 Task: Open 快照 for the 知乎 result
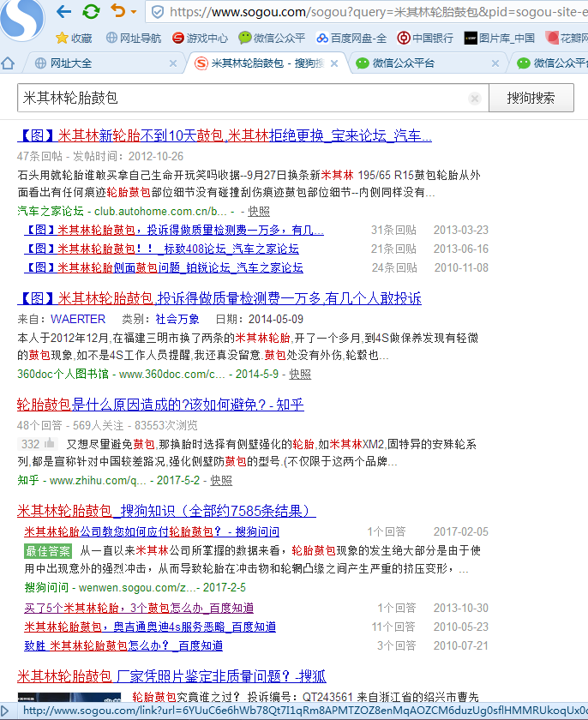point(221,481)
